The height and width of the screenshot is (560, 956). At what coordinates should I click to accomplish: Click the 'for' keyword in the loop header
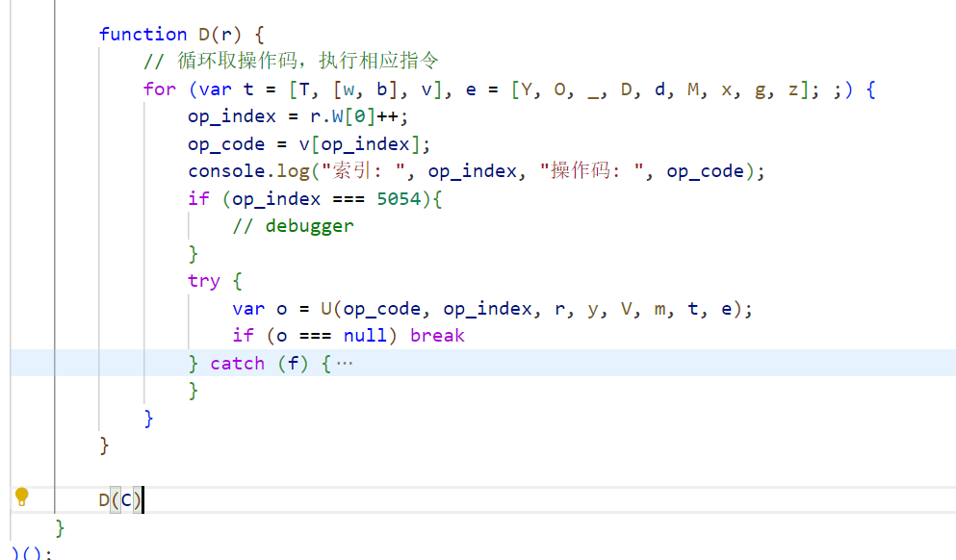[x=160, y=89]
